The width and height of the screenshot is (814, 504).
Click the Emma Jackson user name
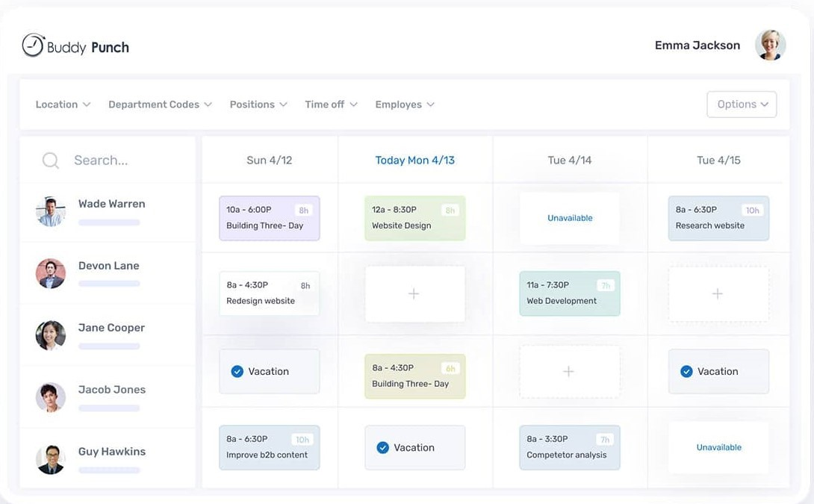click(698, 45)
